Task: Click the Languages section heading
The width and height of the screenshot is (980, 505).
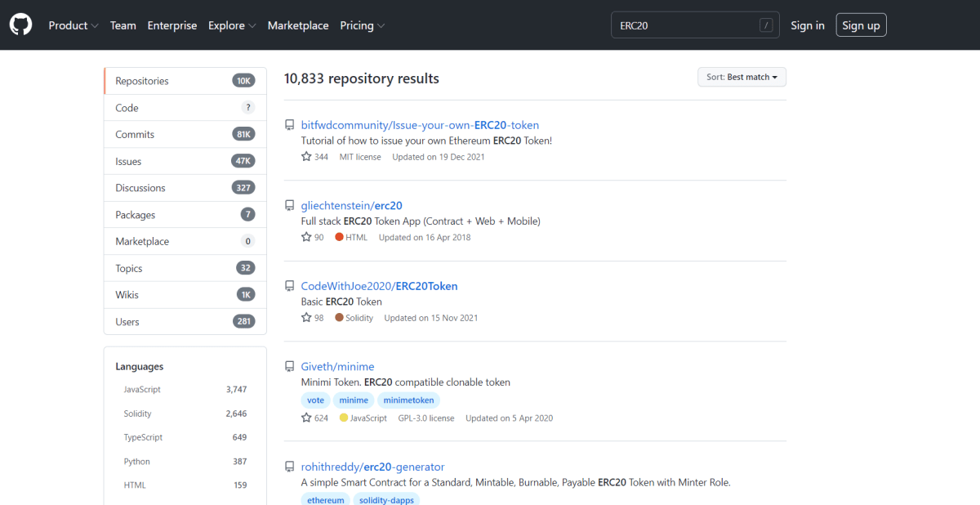Action: tap(140, 367)
